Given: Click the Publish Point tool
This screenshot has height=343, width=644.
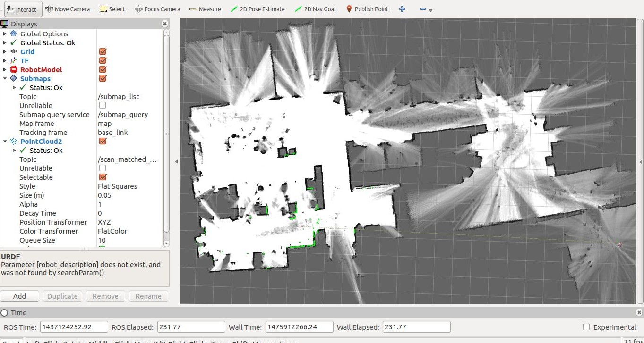Looking at the screenshot, I should pos(367,9).
